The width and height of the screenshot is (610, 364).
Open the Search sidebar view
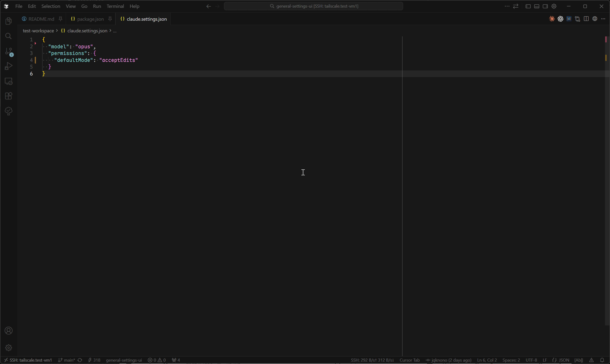9,36
